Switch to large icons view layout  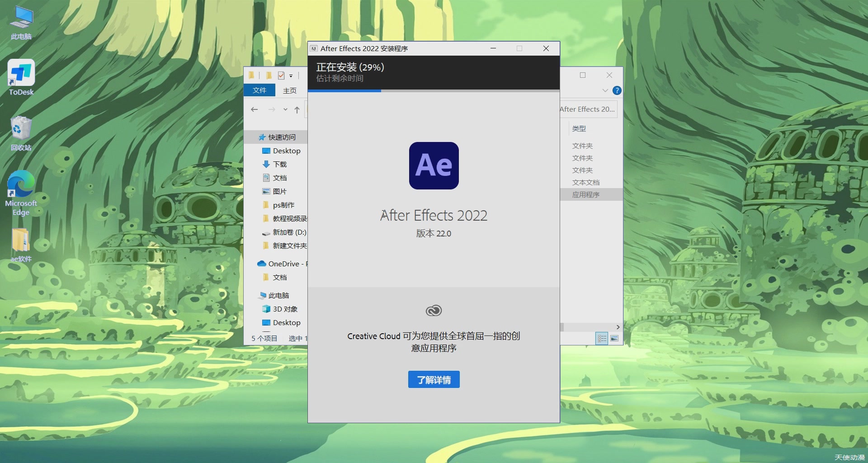tap(614, 338)
